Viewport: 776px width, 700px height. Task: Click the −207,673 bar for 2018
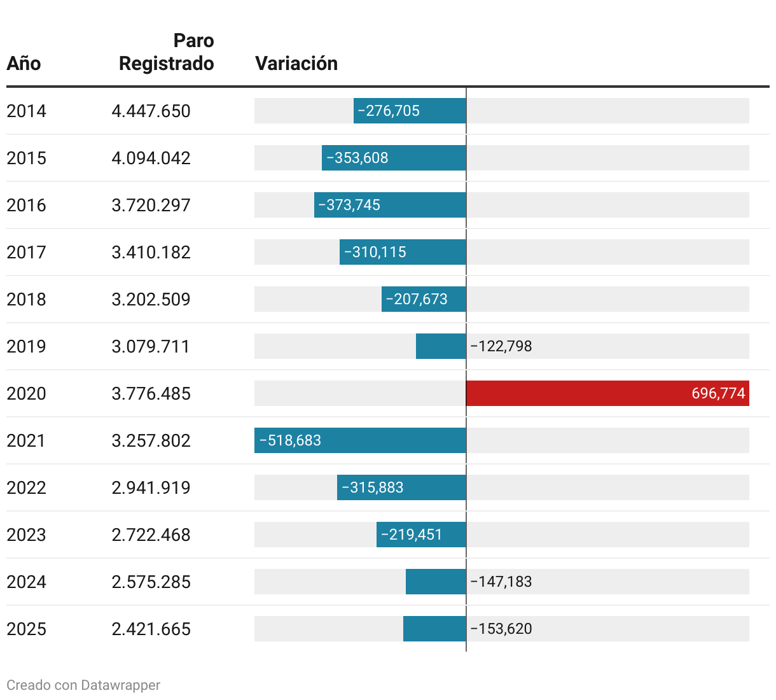click(424, 299)
